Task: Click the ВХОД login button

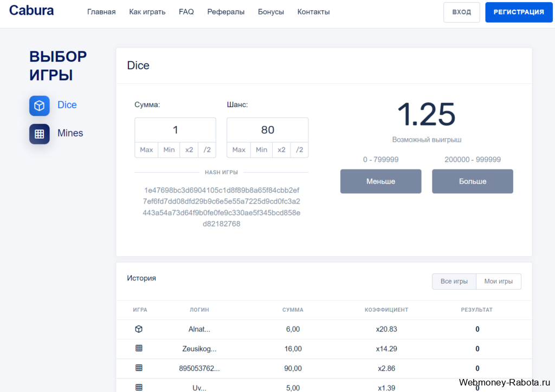Action: 462,12
